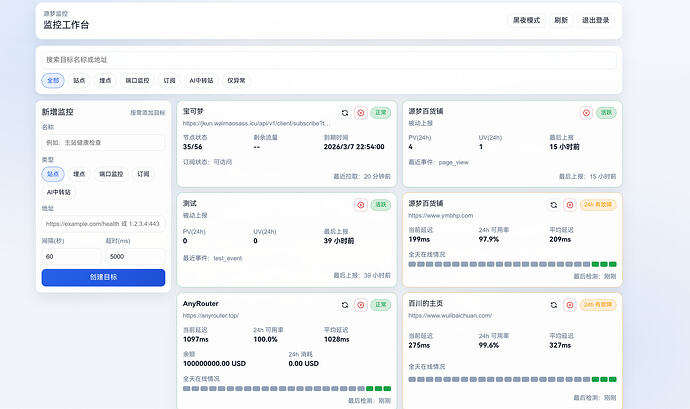
Task: Click the 监控工作台 page title
Action: tap(66, 25)
